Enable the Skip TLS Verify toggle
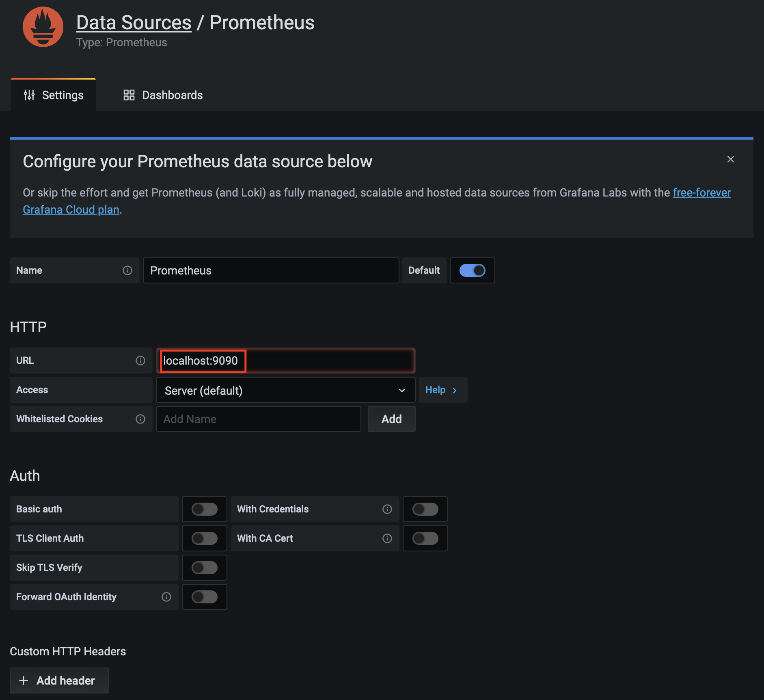 pyautogui.click(x=205, y=568)
